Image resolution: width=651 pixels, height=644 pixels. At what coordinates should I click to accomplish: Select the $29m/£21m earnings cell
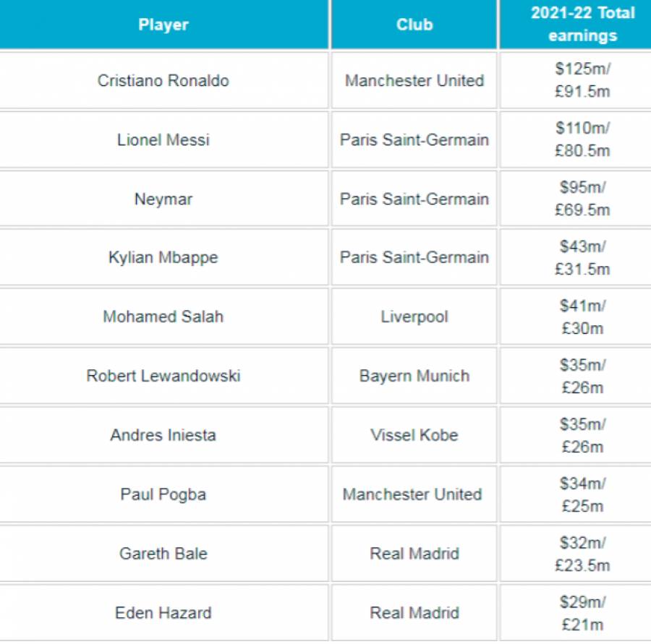click(575, 613)
